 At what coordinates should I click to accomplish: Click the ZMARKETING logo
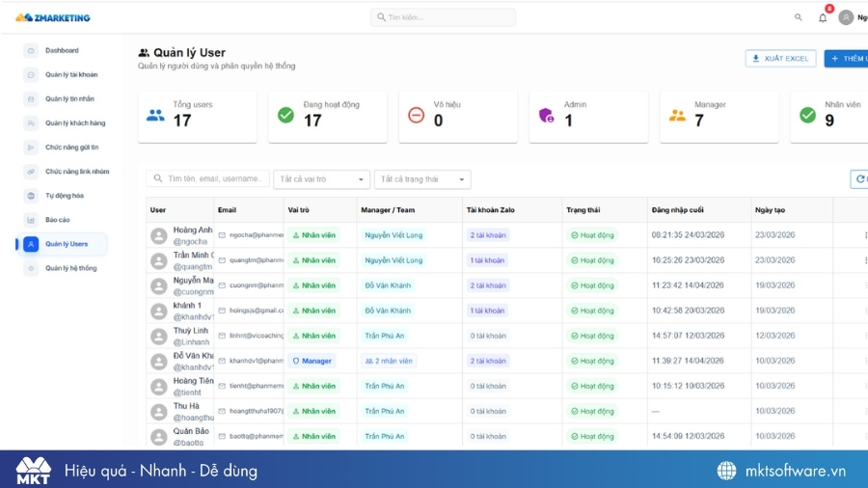click(53, 17)
